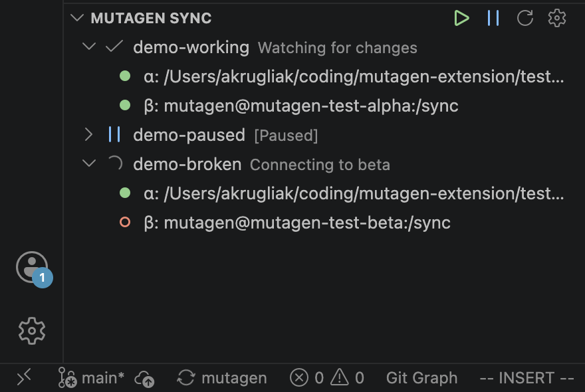Screen dimensions: 585x392
Task: Collapse the demo-broken session chevron
Action: tap(89, 163)
